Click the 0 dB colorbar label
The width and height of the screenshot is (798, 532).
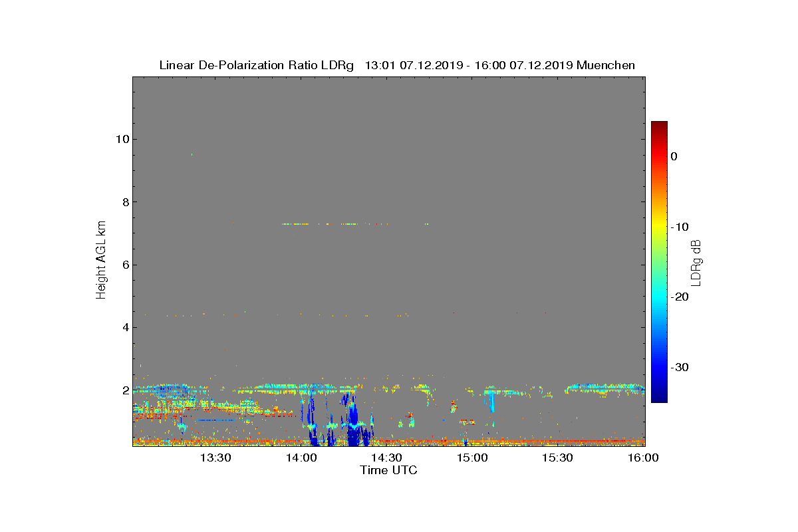(x=674, y=156)
